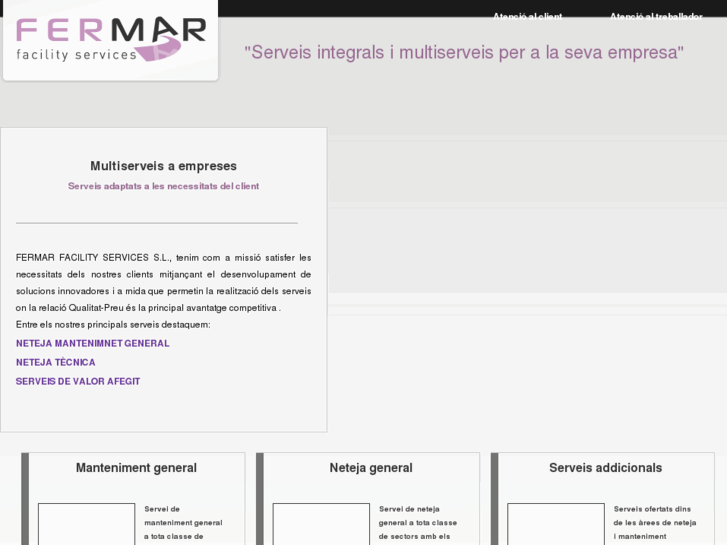
Task: Click the FERMAR facility services logo
Action: click(111, 39)
